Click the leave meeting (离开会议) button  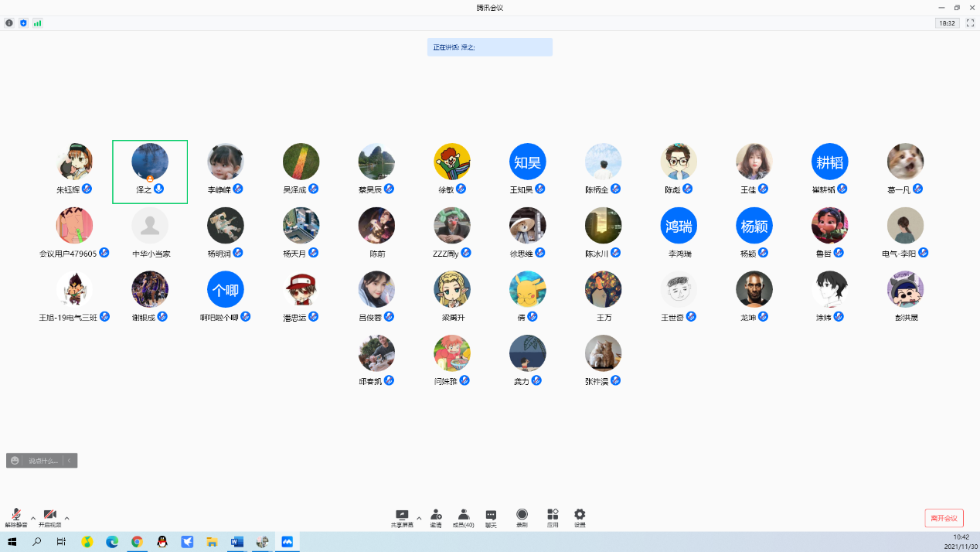(944, 518)
